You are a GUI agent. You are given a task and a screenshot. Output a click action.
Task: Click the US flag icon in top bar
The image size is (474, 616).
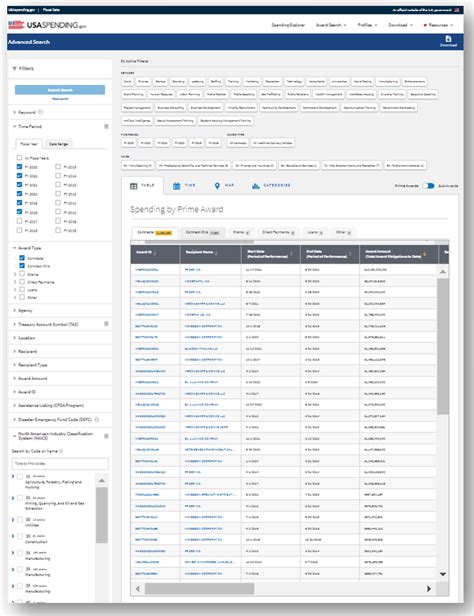[x=457, y=10]
